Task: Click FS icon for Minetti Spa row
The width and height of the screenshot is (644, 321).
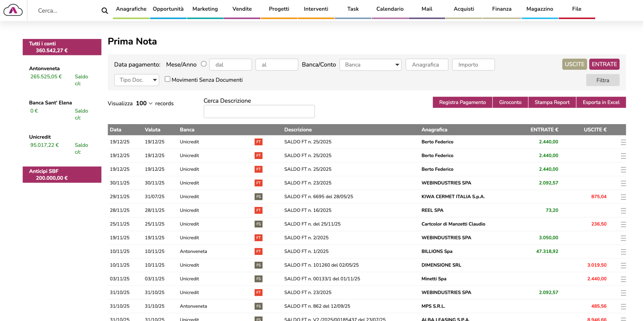Action: [258, 279]
